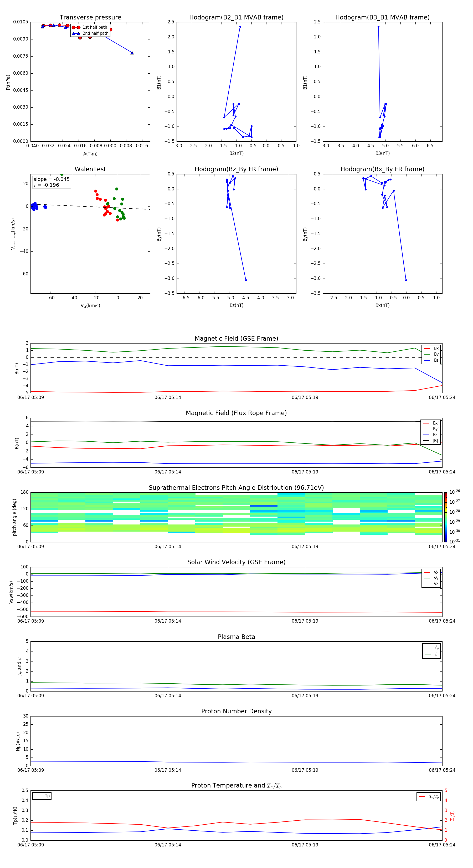Click Vz legend entry in solar wind plot
The width and height of the screenshot is (473, 868).
431,584
